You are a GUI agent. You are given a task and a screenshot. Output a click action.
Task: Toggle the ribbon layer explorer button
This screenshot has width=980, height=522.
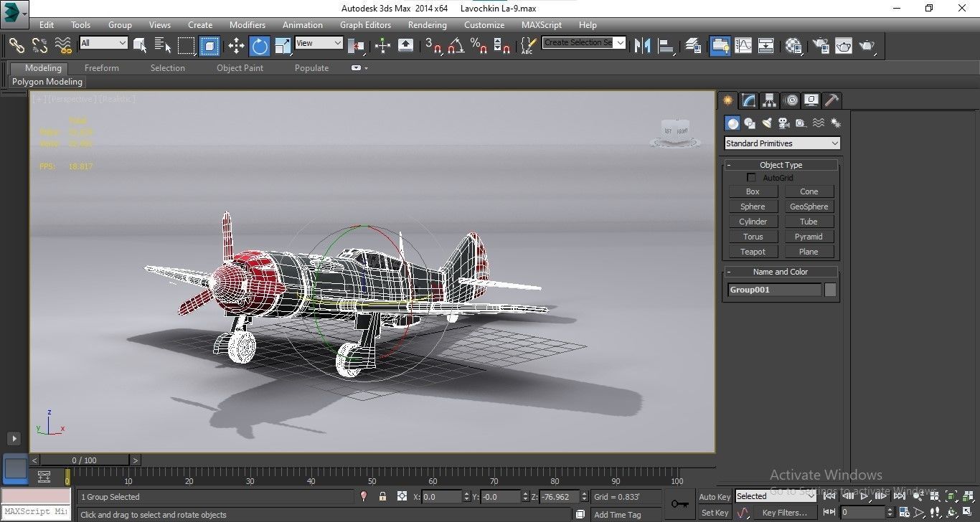[719, 46]
